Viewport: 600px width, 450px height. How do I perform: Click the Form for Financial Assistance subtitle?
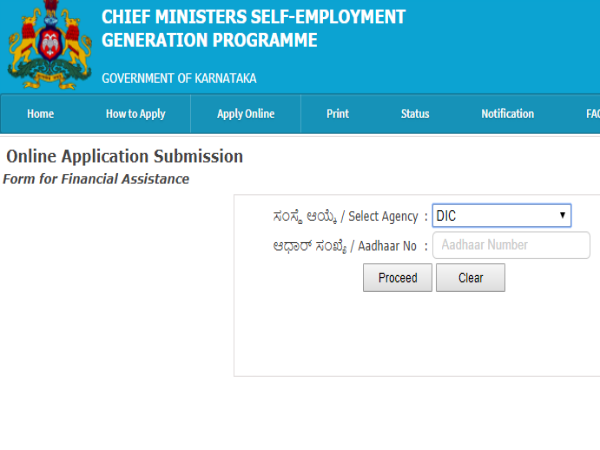coord(96,179)
